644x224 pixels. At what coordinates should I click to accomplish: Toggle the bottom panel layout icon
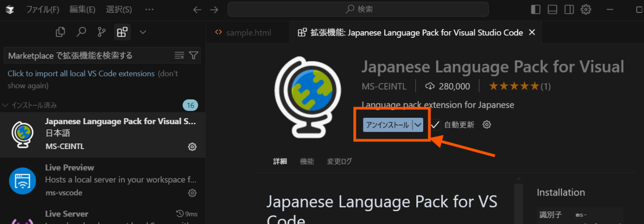click(552, 9)
